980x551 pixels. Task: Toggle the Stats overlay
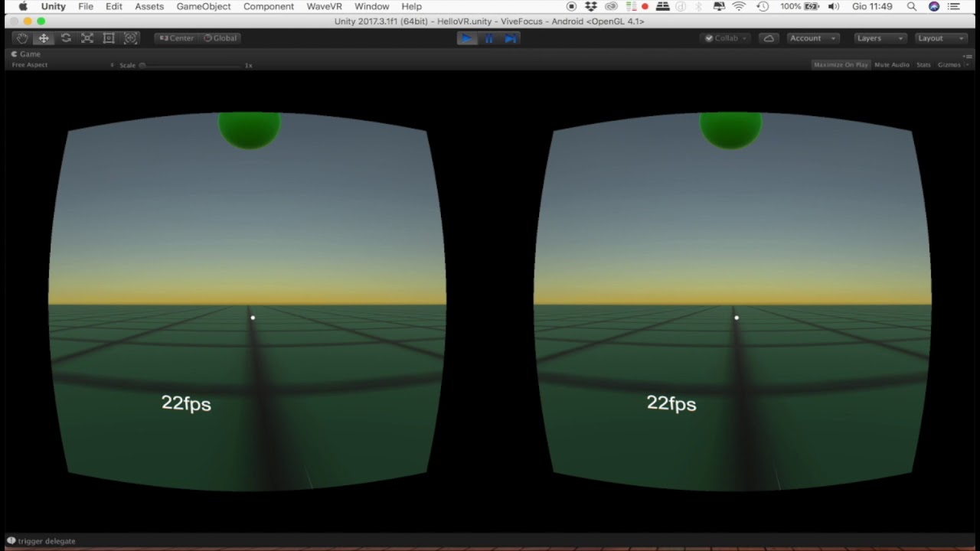tap(923, 65)
